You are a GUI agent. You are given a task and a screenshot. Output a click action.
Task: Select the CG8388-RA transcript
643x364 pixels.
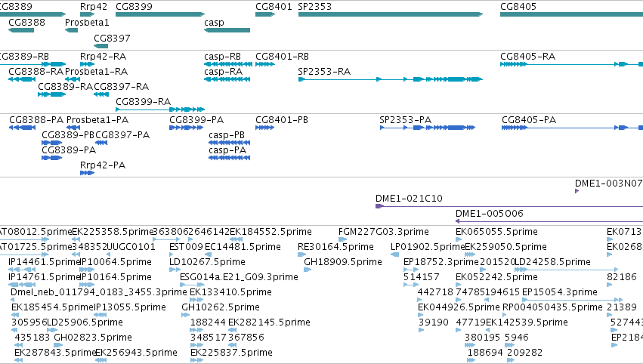[22, 79]
